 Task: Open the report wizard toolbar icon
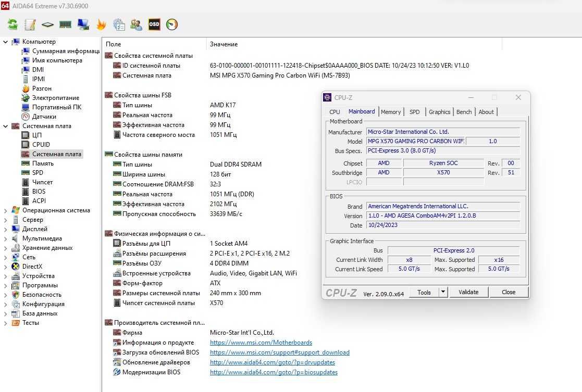[119, 25]
